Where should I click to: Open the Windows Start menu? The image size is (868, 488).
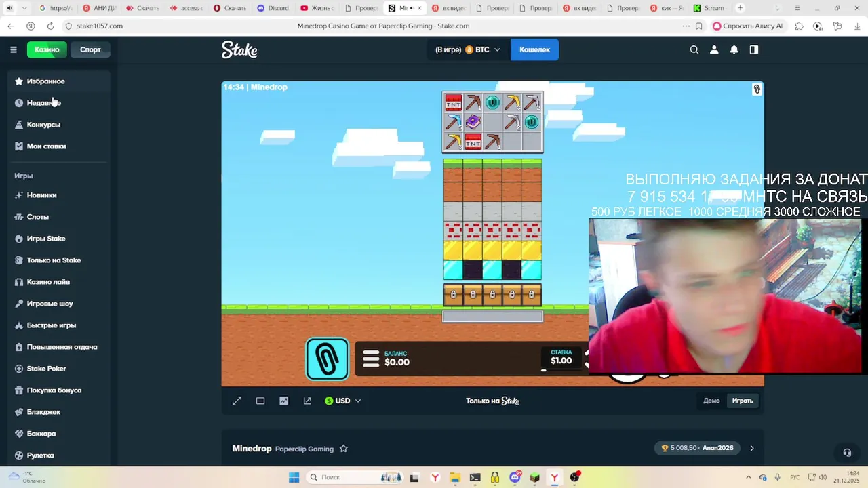click(294, 477)
